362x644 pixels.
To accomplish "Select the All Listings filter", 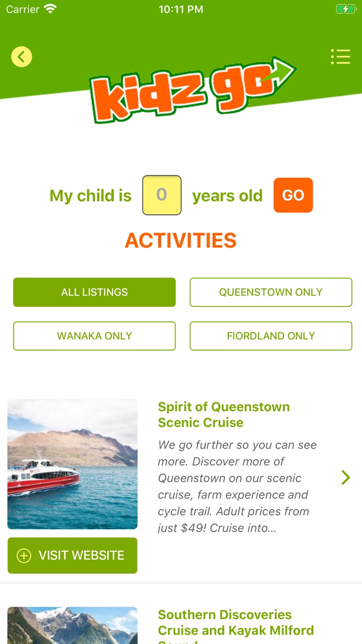I will tap(94, 292).
